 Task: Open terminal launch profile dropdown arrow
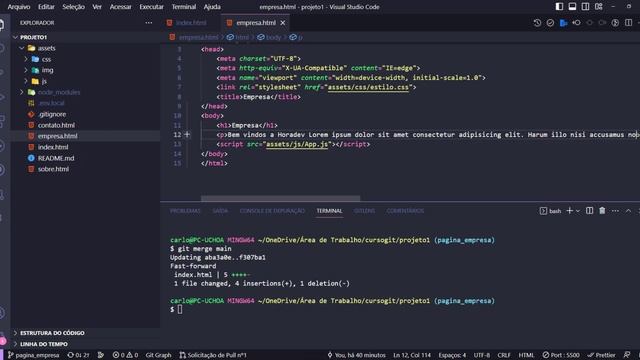tap(578, 211)
